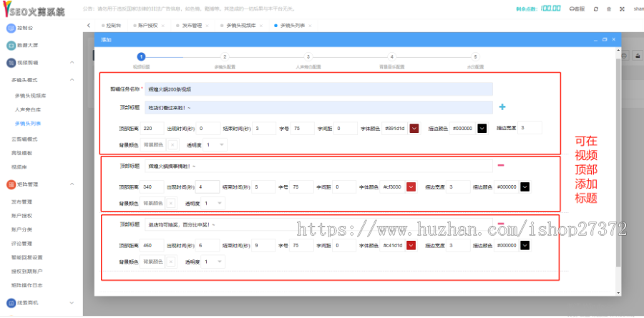
Task: Open the 数据大屏 sidebar icon
Action: pos(11,45)
